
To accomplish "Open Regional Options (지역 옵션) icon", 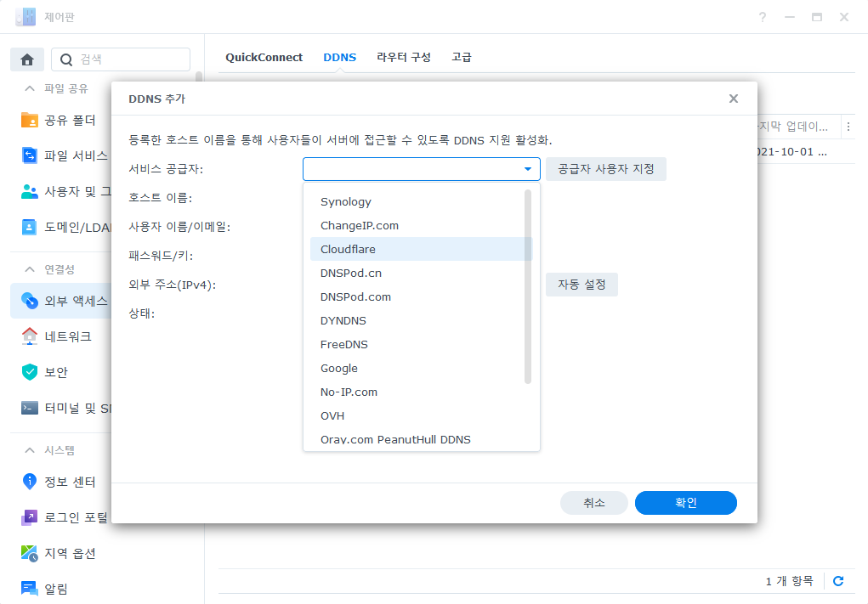I will pos(30,553).
